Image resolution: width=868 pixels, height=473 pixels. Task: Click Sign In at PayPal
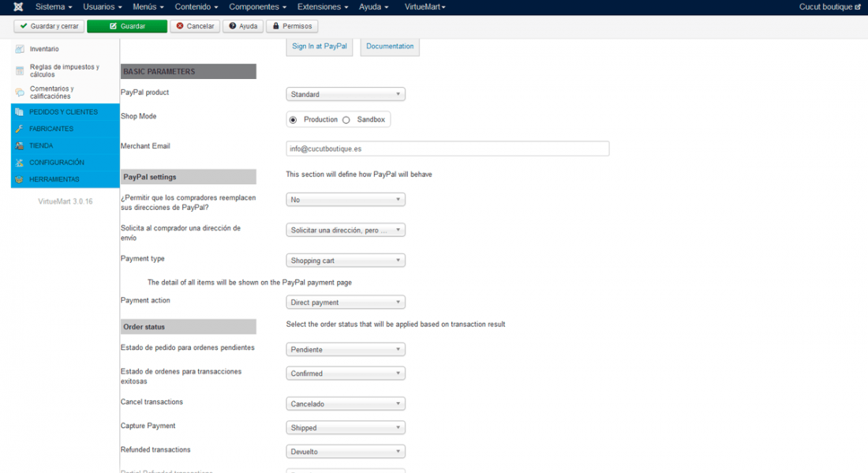click(x=320, y=47)
